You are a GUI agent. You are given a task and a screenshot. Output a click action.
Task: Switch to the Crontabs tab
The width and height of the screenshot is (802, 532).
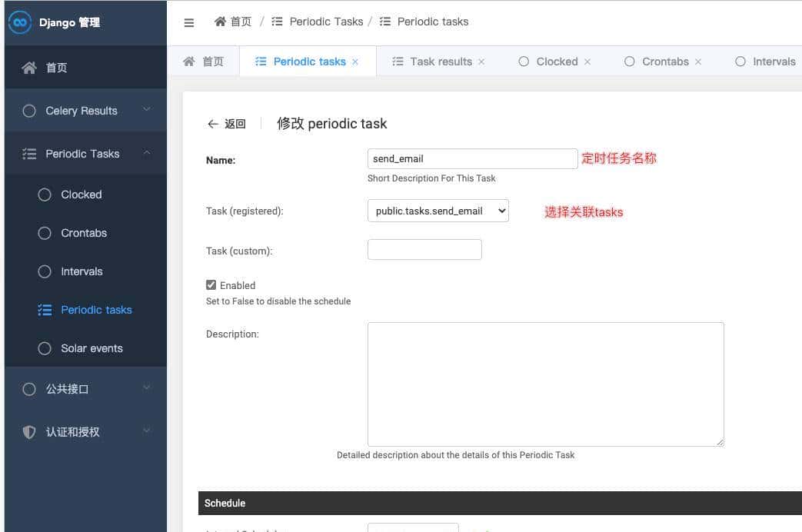pyautogui.click(x=666, y=61)
